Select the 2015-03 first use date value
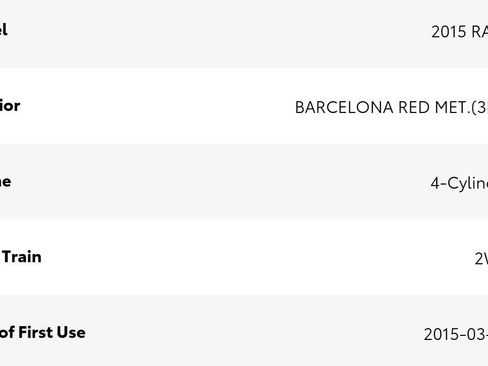Image resolution: width=488 pixels, height=366 pixels. [x=456, y=334]
